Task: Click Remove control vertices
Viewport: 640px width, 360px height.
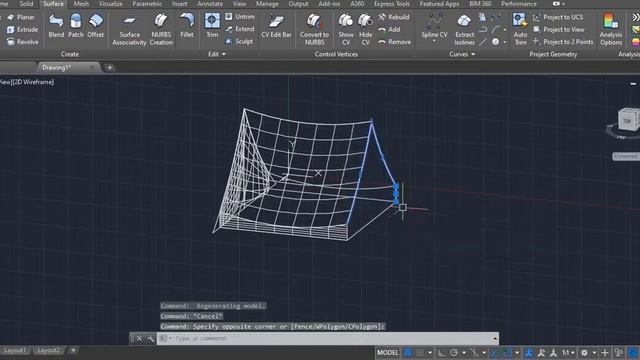Action: [x=394, y=42]
